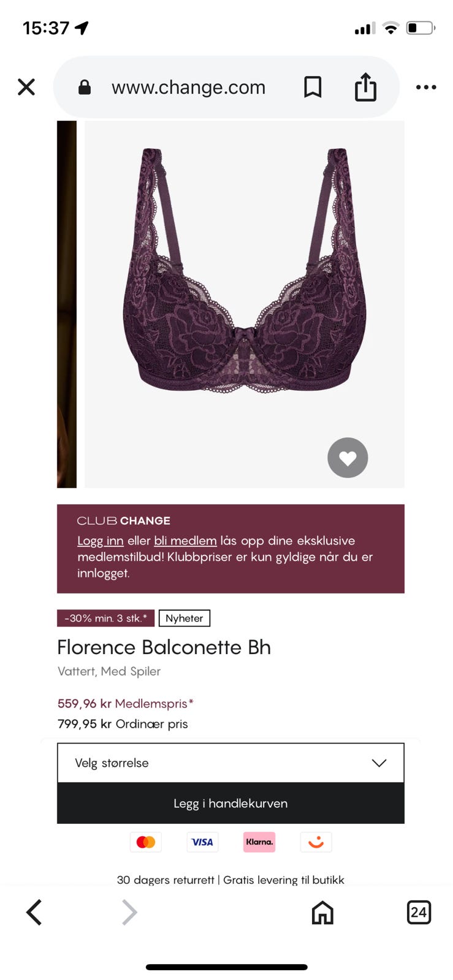
Task: Go to the browser home icon
Action: 322,913
